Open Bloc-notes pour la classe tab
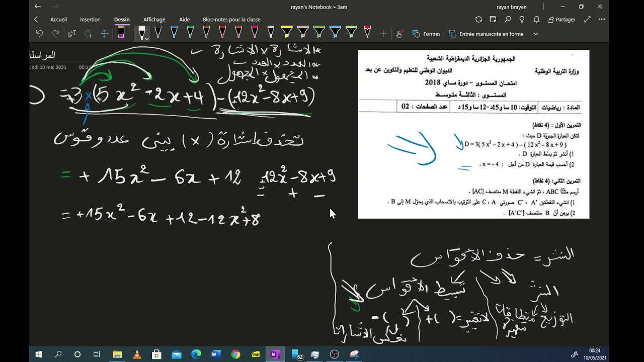The width and height of the screenshot is (644, 362). click(231, 20)
